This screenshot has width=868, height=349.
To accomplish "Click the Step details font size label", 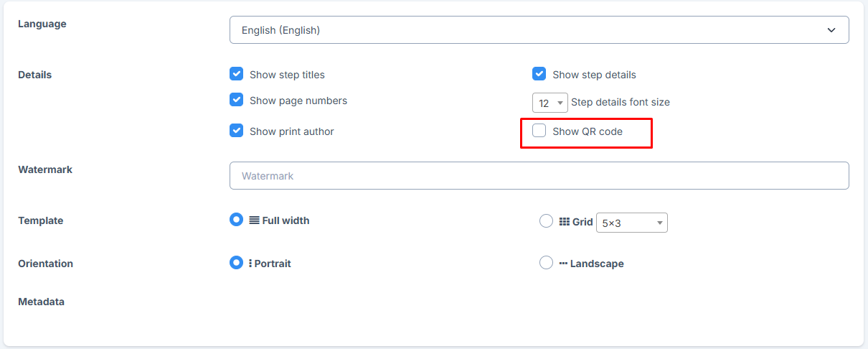I will coord(621,102).
